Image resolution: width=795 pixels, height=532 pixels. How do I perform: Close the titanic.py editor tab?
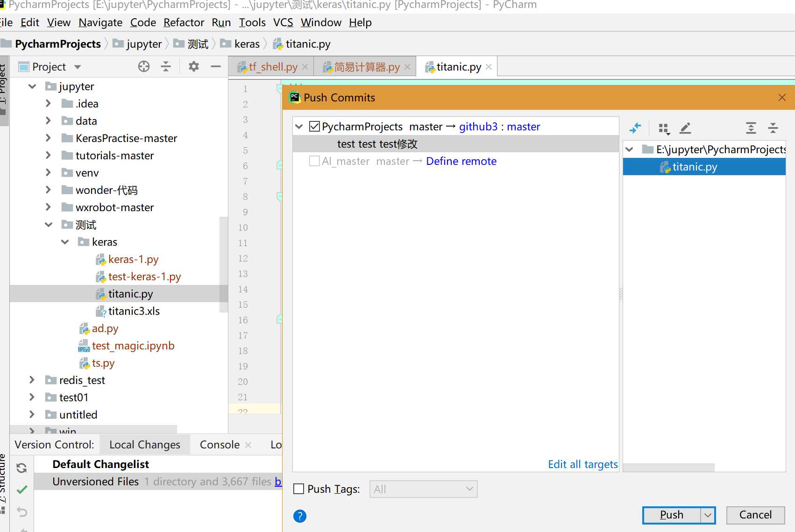(489, 67)
